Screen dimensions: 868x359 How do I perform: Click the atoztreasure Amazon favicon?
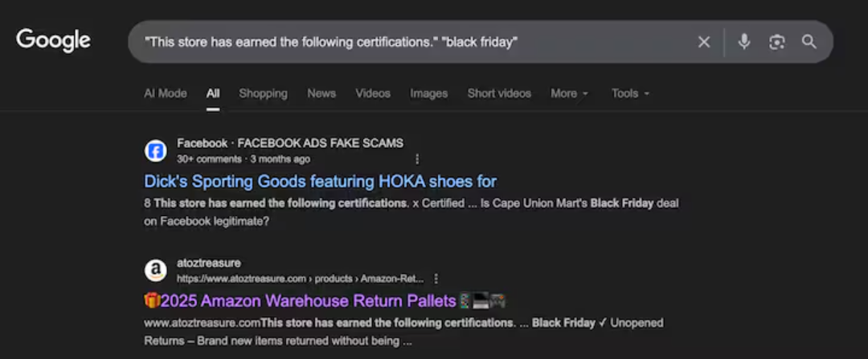[x=155, y=271]
